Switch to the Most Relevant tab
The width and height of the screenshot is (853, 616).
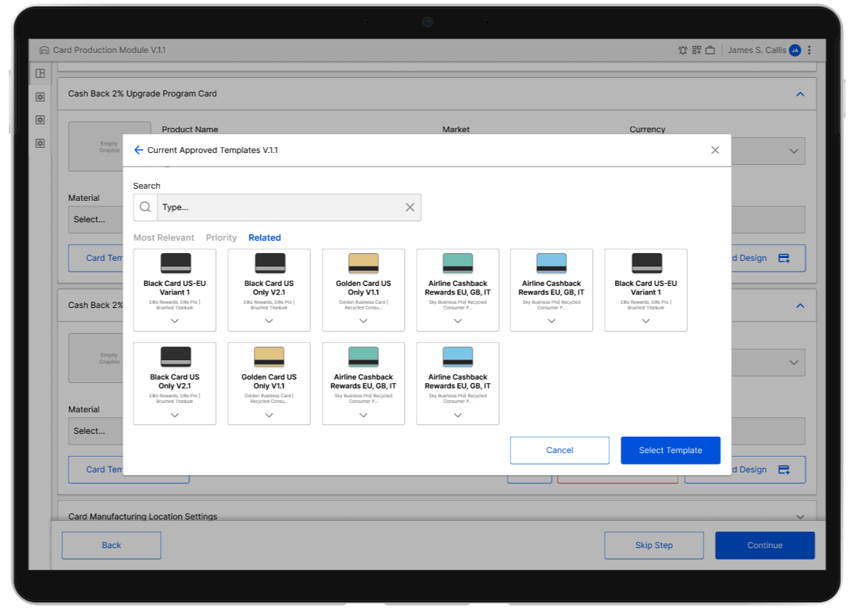[164, 238]
